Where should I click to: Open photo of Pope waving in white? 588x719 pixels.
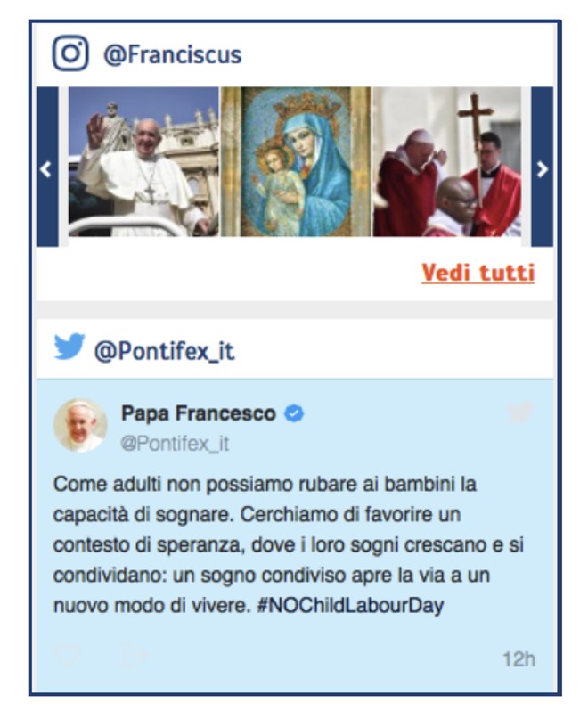(143, 162)
